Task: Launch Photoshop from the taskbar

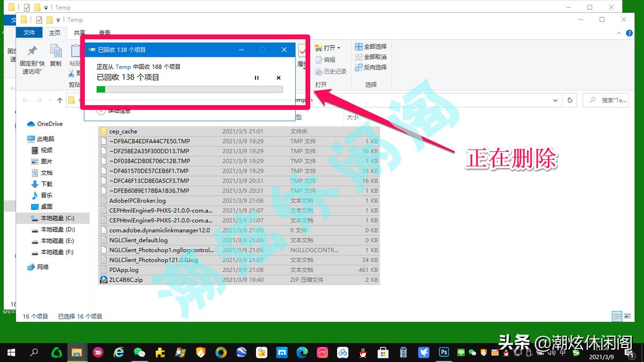Action: (x=444, y=353)
